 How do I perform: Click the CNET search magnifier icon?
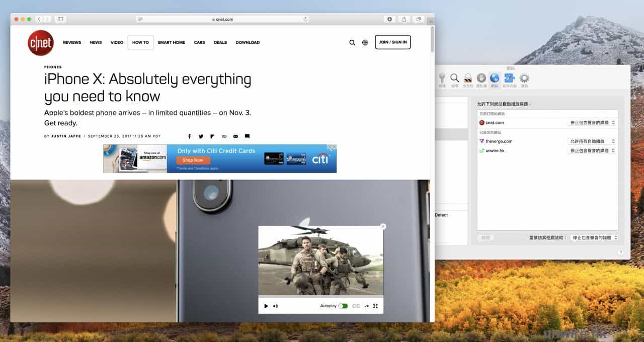[x=352, y=43]
